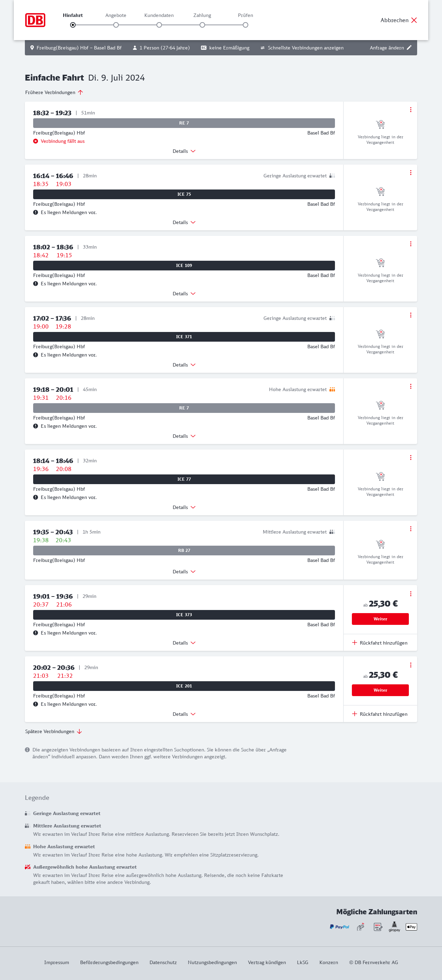Select the Angebote step indicator

point(116,25)
